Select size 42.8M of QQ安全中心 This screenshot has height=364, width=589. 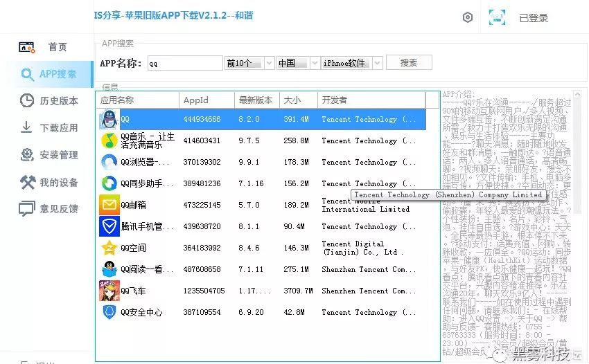click(x=294, y=312)
